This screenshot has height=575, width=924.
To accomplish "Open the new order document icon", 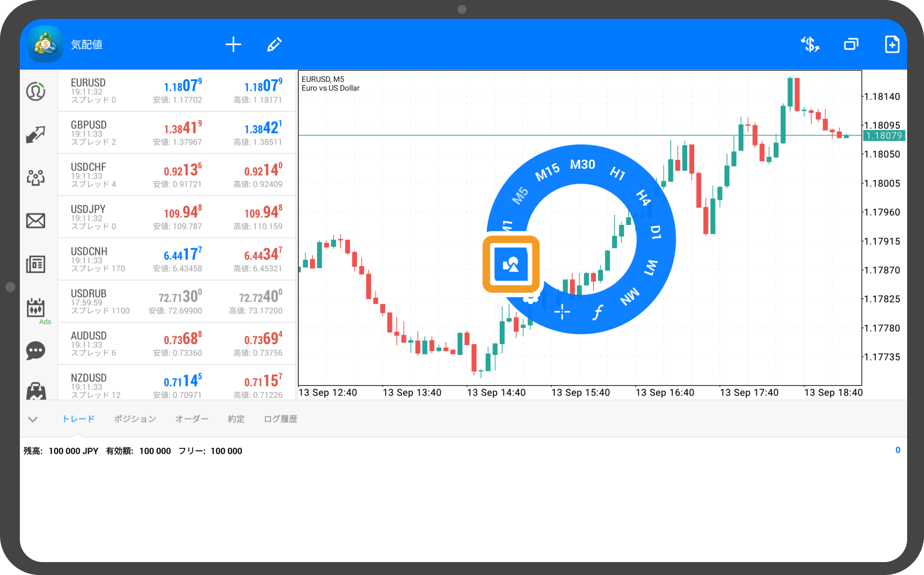I will coord(892,45).
